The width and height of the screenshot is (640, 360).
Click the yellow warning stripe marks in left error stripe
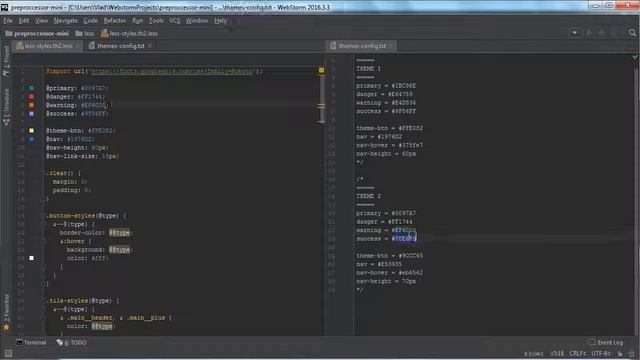coord(322,107)
